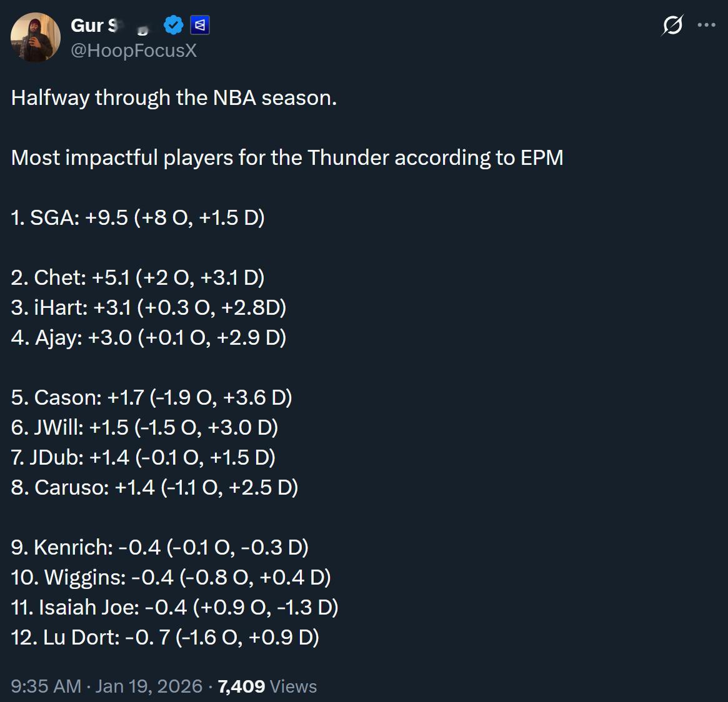
Task: Click the Caruso +1.4 stat line
Action: click(154, 488)
